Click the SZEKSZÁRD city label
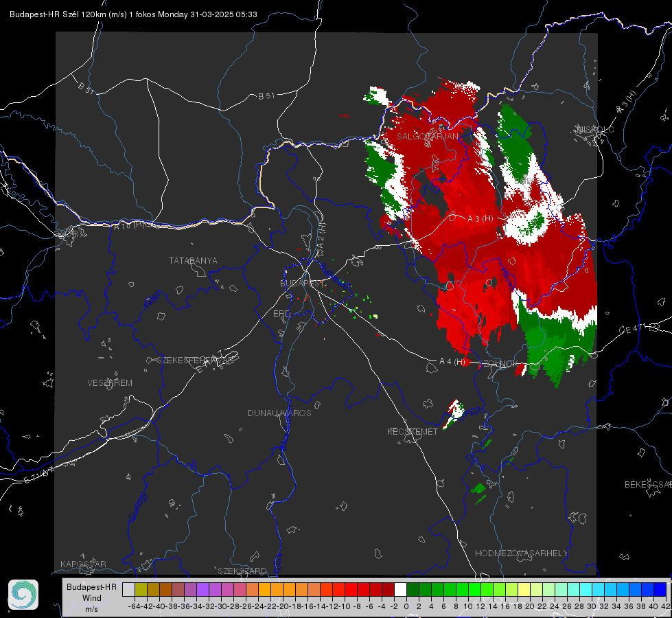The image size is (672, 618). tap(242, 571)
